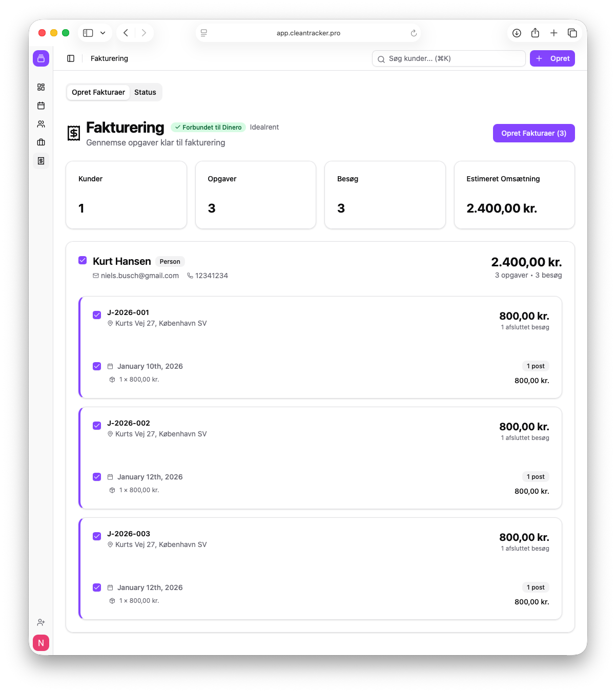Viewport: 616px width, 693px height.
Task: Open the dashboard grid icon in sidebar
Action: (41, 87)
